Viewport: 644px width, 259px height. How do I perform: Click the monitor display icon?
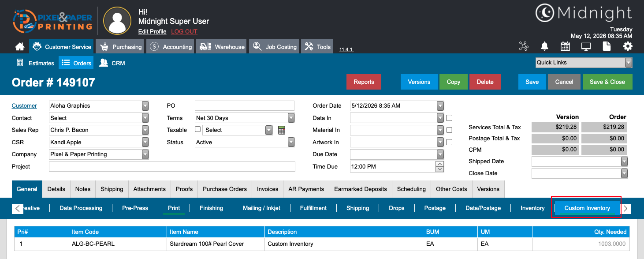point(586,46)
